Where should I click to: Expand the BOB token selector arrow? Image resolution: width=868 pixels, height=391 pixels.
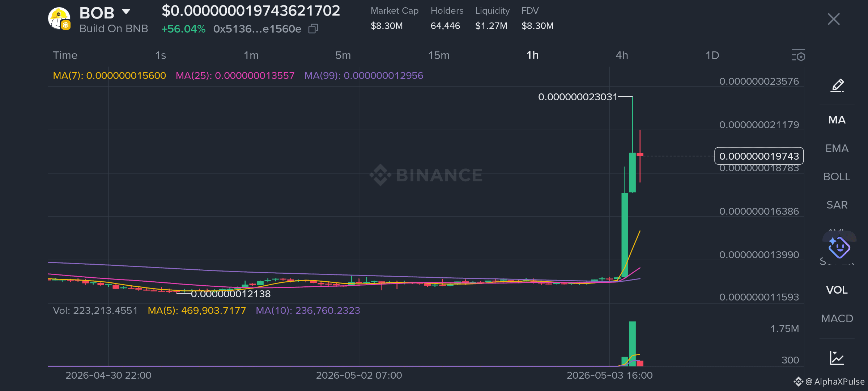click(x=126, y=12)
